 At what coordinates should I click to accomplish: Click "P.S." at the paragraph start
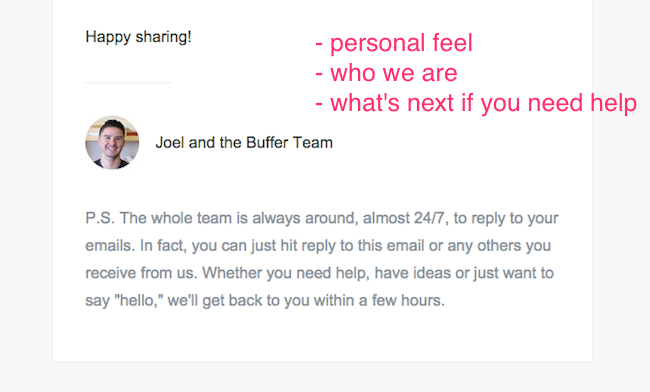tap(100, 218)
